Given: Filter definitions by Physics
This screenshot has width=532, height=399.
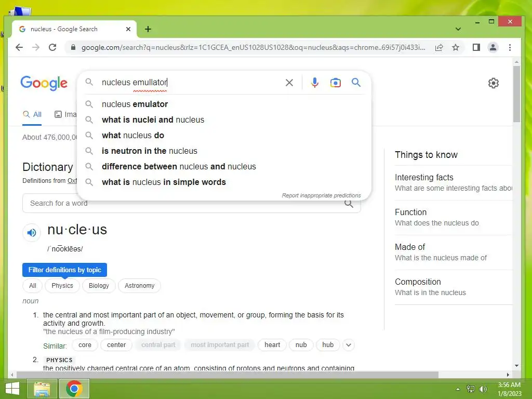Looking at the screenshot, I should [x=62, y=286].
